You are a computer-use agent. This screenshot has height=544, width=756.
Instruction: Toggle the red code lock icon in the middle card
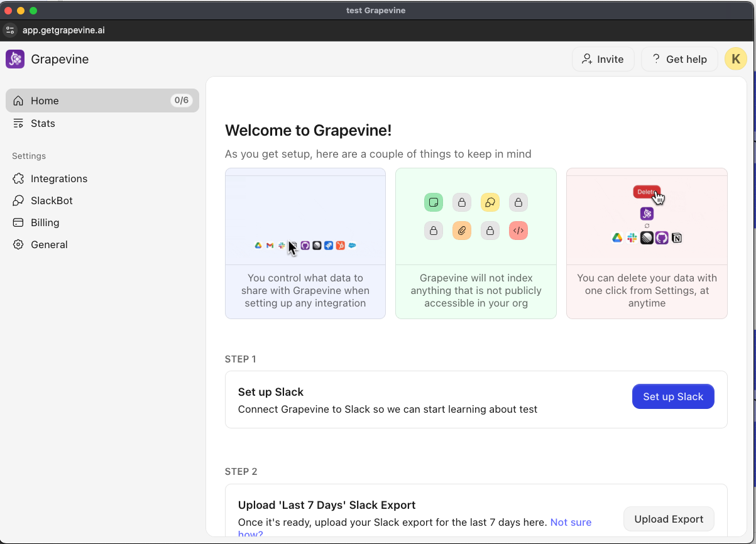pyautogui.click(x=518, y=231)
